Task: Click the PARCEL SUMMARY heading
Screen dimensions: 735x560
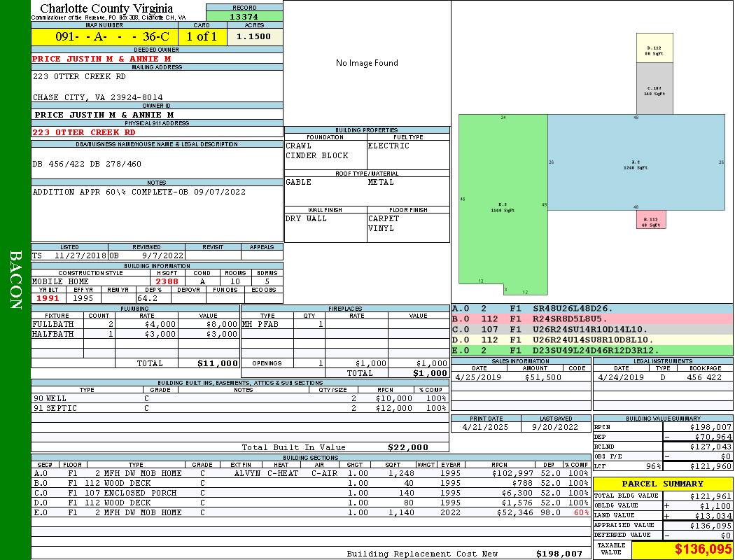Action: (662, 484)
